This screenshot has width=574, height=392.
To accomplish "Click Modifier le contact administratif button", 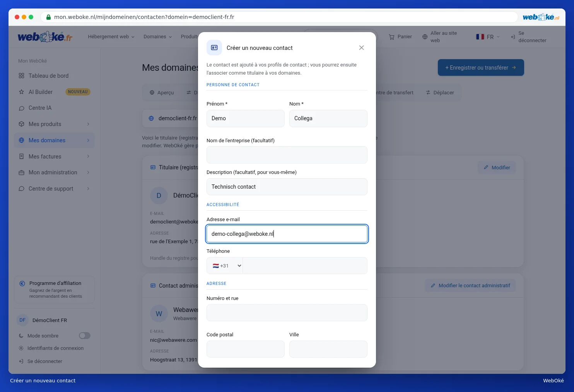I will pos(470,286).
